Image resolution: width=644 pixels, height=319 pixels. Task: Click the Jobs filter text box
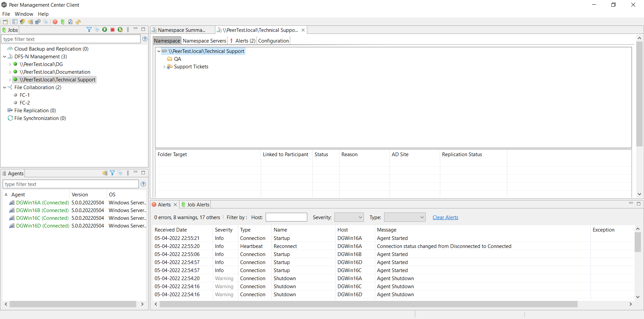click(x=71, y=39)
